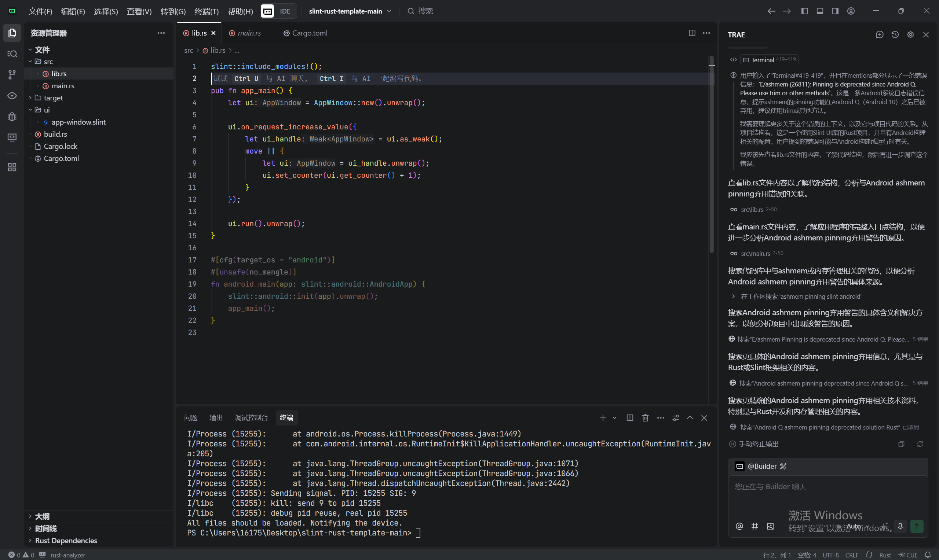Open build.rs in the file tree
Image resolution: width=939 pixels, height=560 pixels.
(x=55, y=134)
